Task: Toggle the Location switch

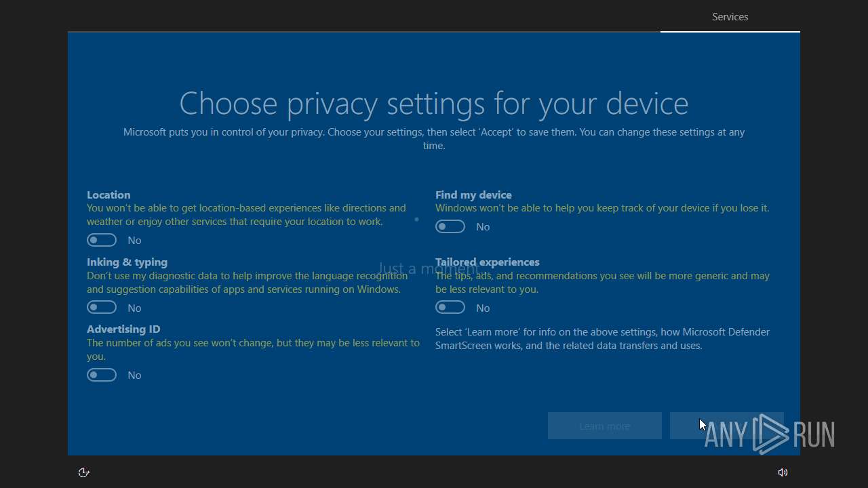Action: (x=102, y=240)
